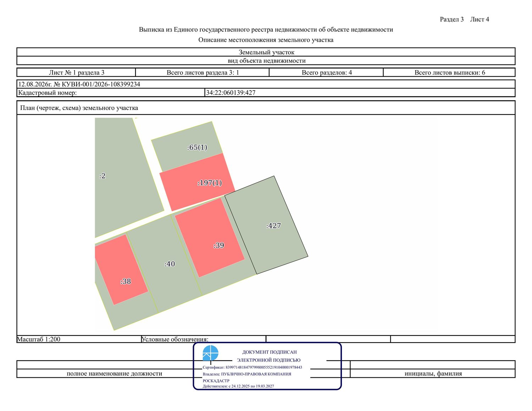This screenshot has height=411, width=532.
Task: Click the 'Всего листов выписки: 6' cell
Action: coord(450,72)
